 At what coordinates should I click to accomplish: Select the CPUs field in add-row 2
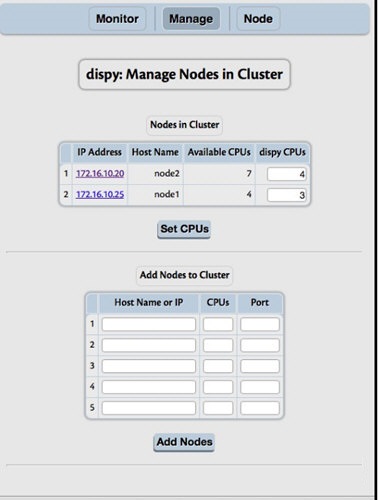click(x=218, y=345)
